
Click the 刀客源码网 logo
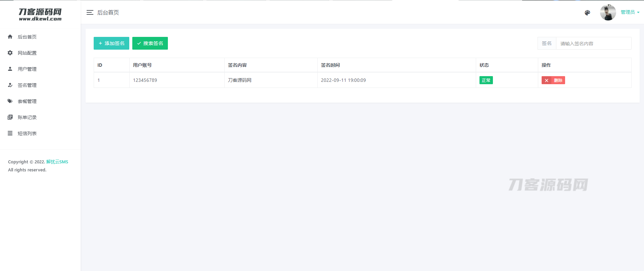click(40, 14)
